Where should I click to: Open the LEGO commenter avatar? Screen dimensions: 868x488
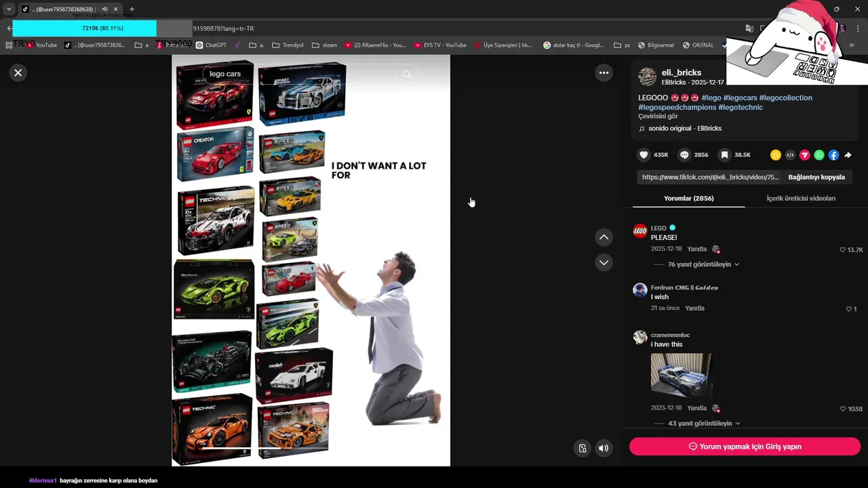pos(640,231)
